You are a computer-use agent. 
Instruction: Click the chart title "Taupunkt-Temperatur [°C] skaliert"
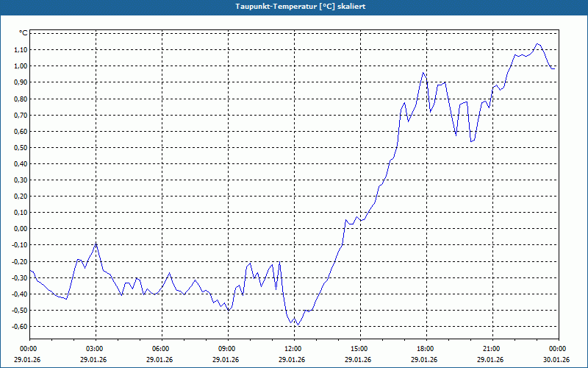tap(301, 7)
